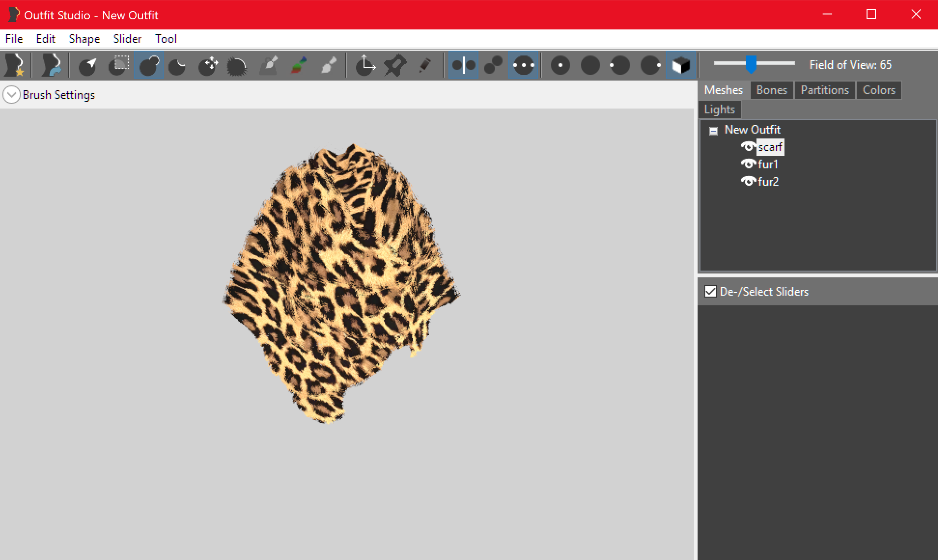Select the Color paint brush tool
938x560 pixels.
[299, 65]
